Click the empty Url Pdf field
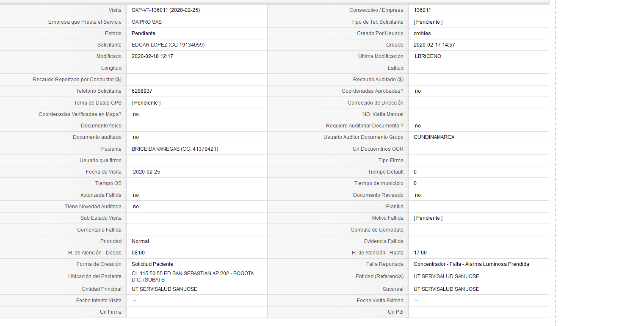Viewport: 644px width, 326px height. click(x=478, y=312)
